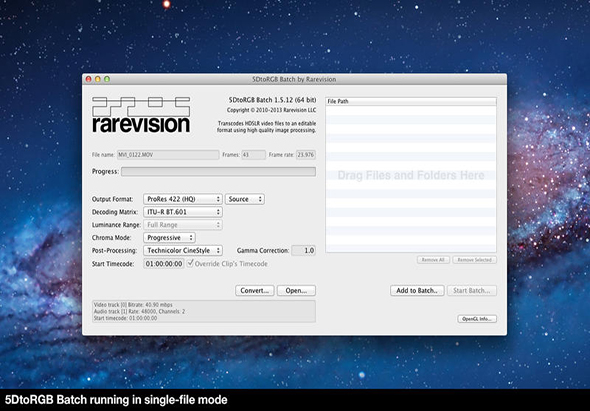Click the Remove Selected button

point(474,260)
